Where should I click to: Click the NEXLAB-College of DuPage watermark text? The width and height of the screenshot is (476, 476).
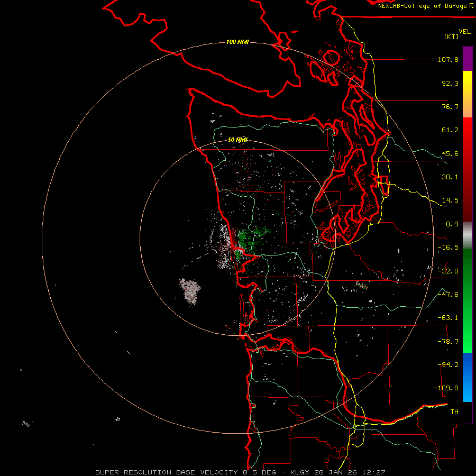click(x=425, y=6)
